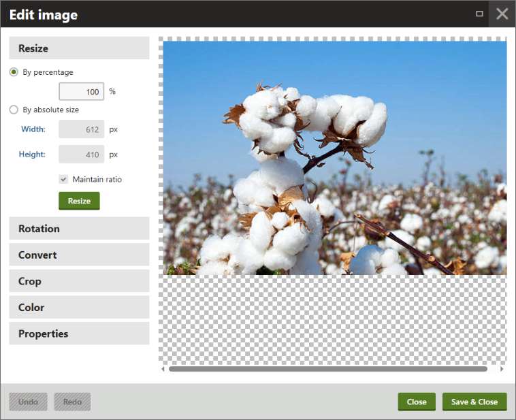Expand the Properties section
The width and height of the screenshot is (516, 420).
click(79, 334)
